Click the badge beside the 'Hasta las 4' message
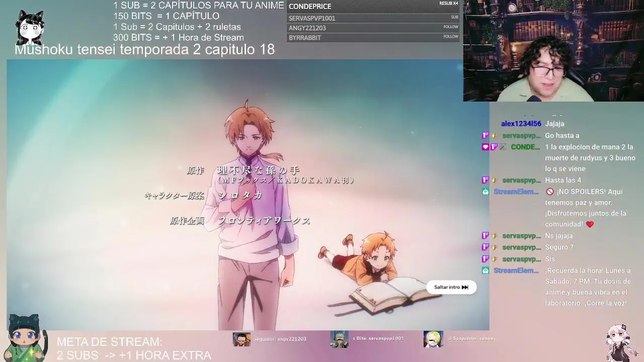 [x=486, y=180]
